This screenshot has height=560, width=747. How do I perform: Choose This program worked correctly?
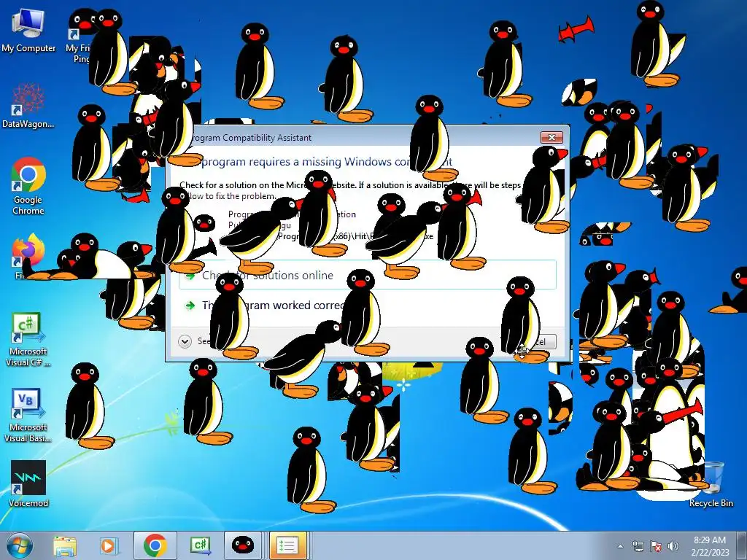click(368, 306)
